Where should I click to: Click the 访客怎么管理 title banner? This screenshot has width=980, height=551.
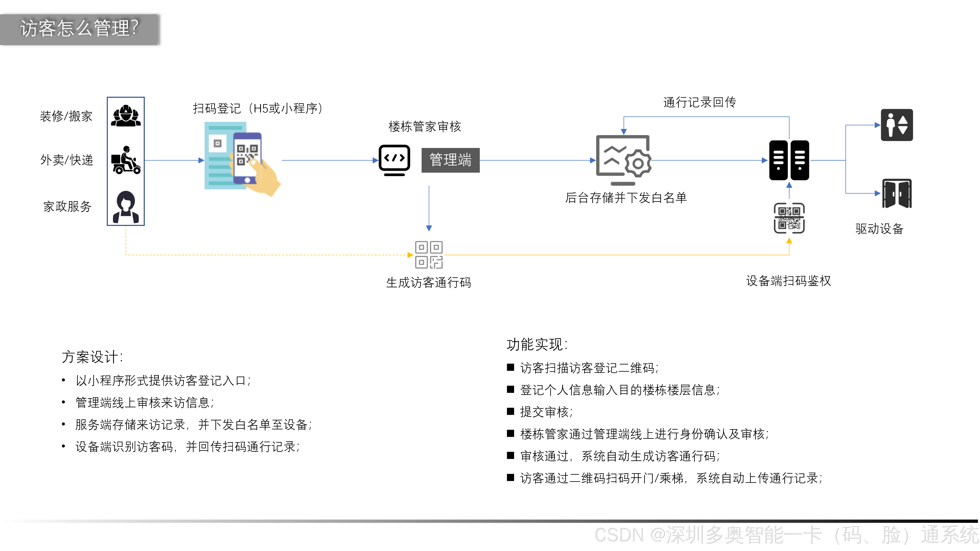[79, 29]
